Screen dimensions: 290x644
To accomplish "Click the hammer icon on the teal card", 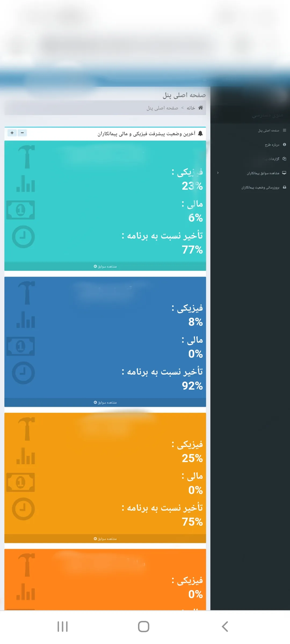I will pos(26,157).
